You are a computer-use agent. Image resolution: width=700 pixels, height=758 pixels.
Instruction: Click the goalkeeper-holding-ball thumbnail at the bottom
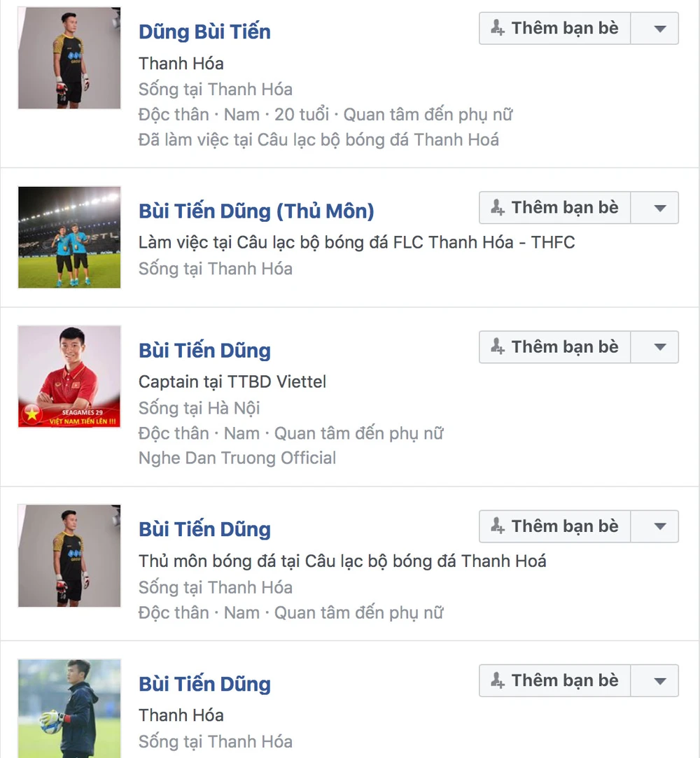69,708
